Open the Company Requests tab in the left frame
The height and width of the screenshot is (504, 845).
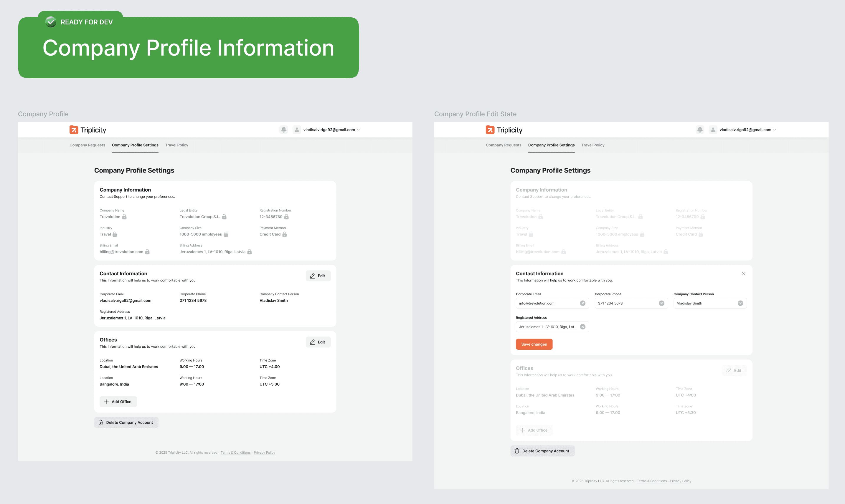pyautogui.click(x=87, y=145)
